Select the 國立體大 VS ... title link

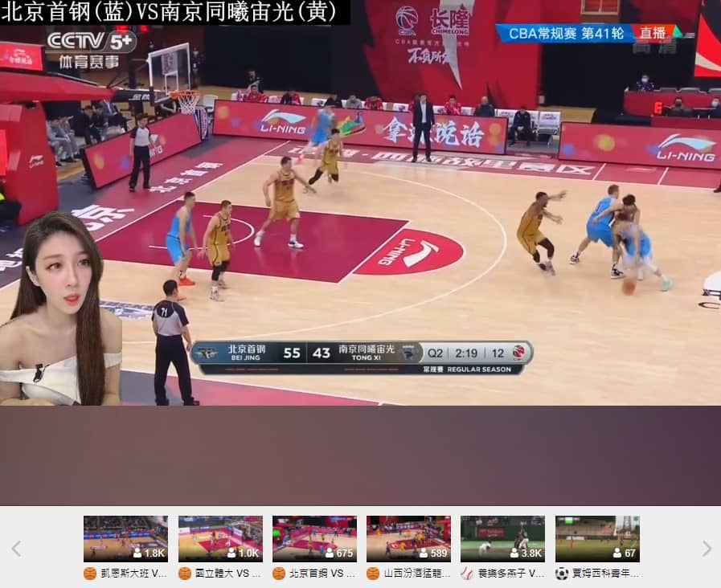[x=228, y=574]
